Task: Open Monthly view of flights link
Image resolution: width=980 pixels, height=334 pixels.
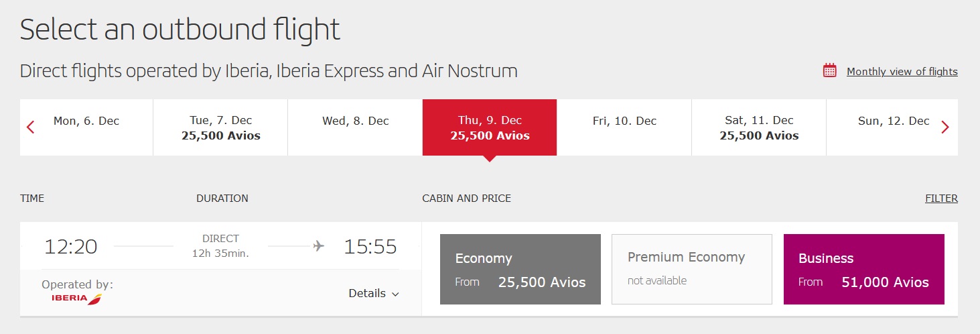Action: pos(902,72)
